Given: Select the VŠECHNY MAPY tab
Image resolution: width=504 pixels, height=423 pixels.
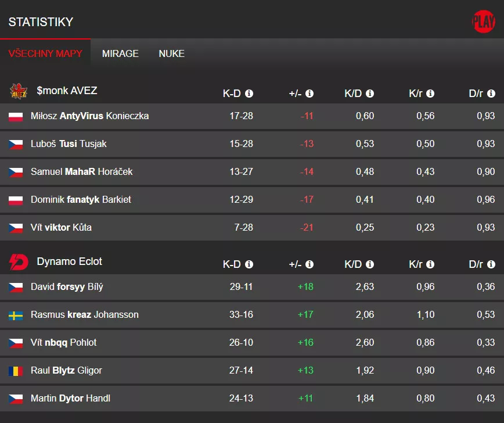Looking at the screenshot, I should (x=45, y=53).
